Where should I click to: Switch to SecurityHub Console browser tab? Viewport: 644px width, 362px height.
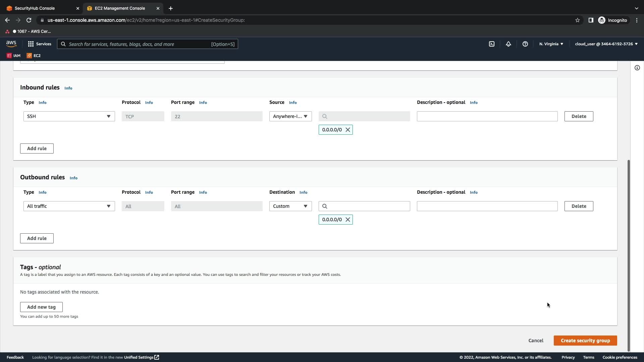(35, 8)
